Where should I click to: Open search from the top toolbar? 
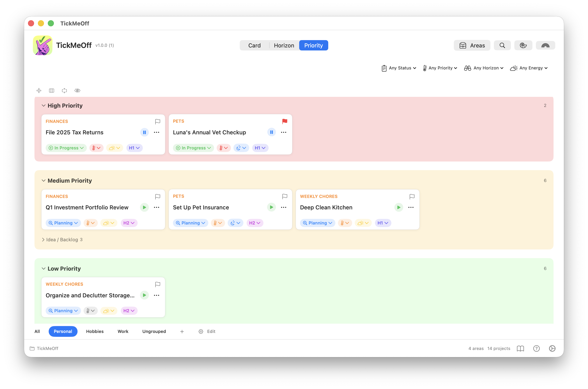coord(502,45)
